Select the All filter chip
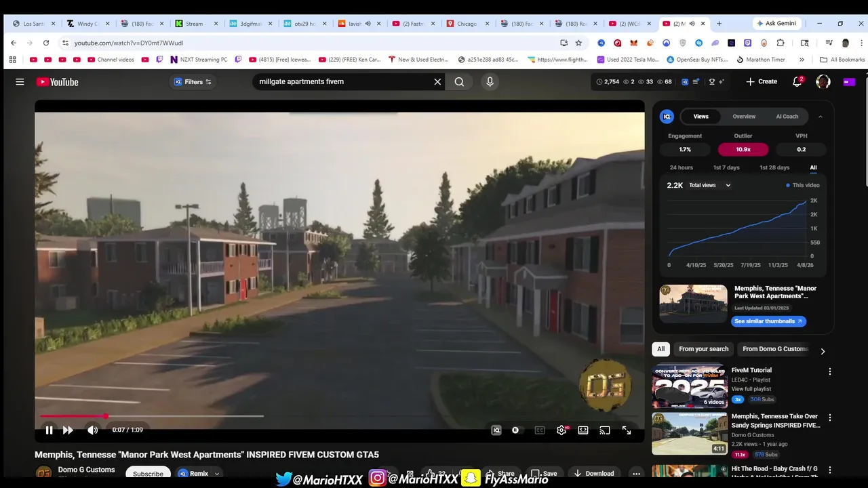The image size is (868, 488). coord(660,349)
